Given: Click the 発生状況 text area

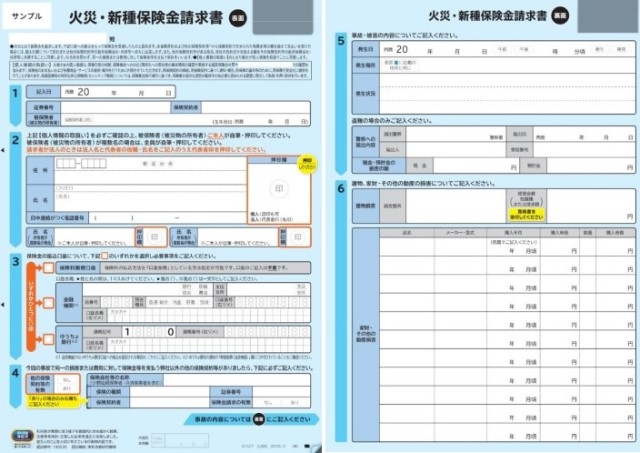Looking at the screenshot, I should coord(507,93).
